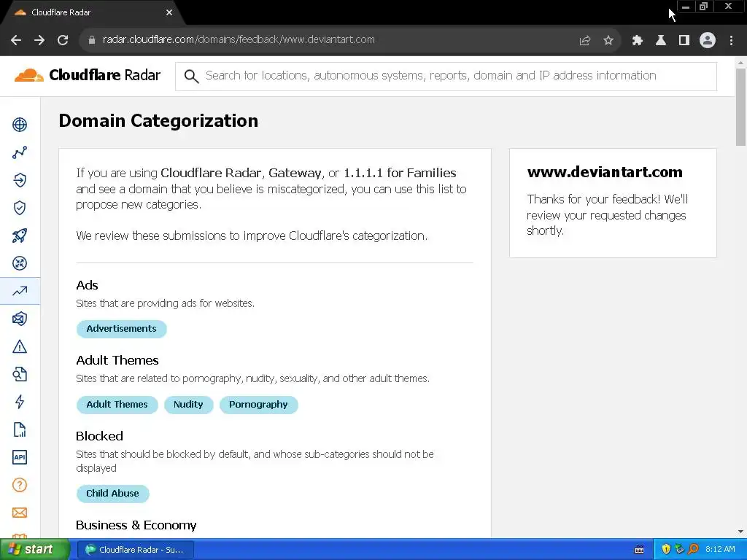Toggle the Adult Themes category tag
The height and width of the screenshot is (560, 747).
(x=117, y=405)
